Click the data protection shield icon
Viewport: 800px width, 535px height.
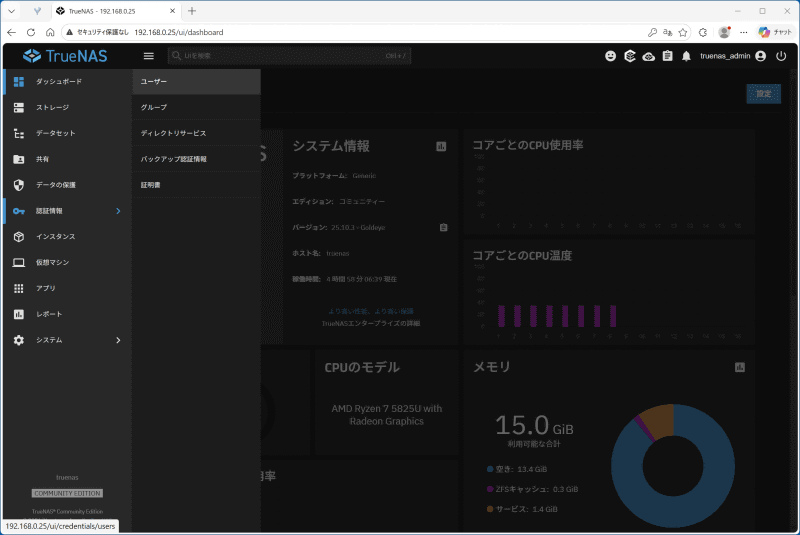coord(19,185)
